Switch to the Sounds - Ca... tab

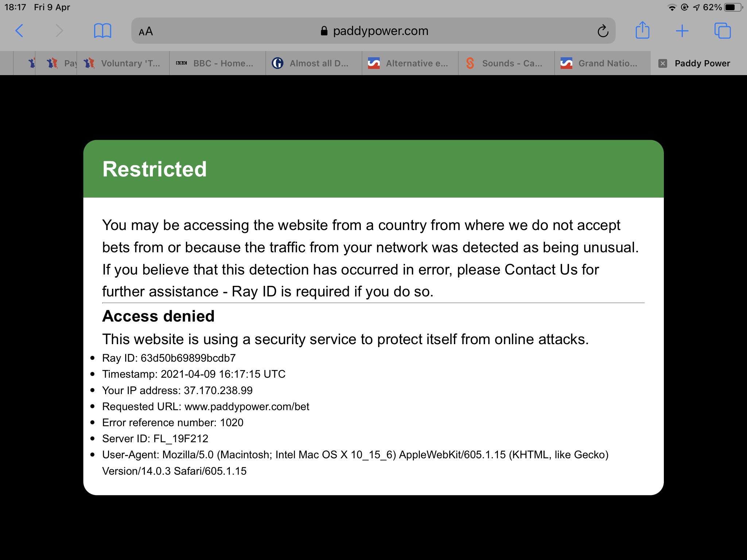[506, 63]
